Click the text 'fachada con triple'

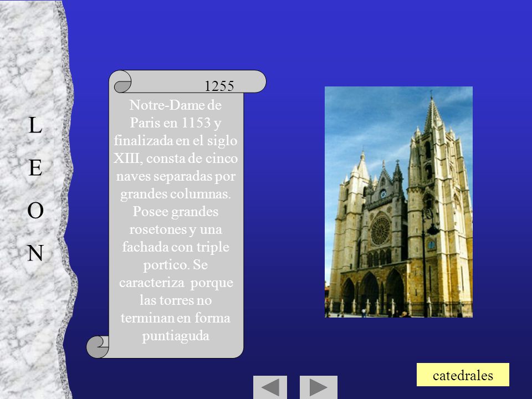click(176, 247)
